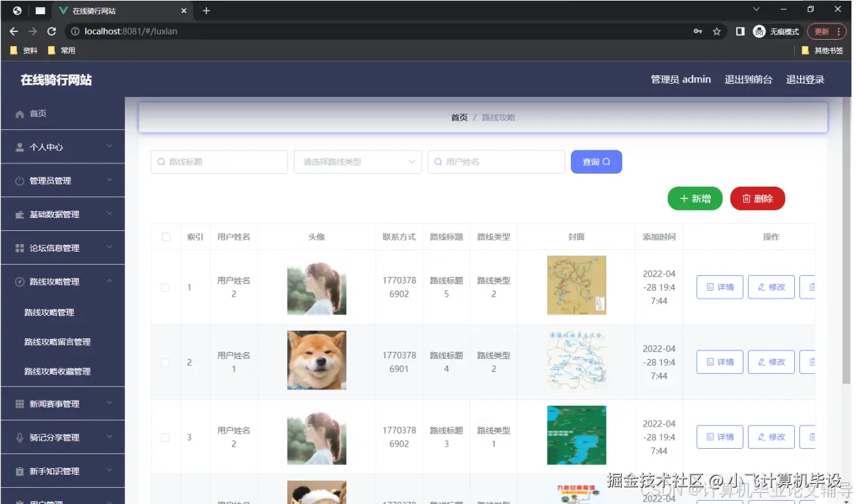The height and width of the screenshot is (504, 856).
Task: Click the blue 查询 search button
Action: (x=596, y=162)
